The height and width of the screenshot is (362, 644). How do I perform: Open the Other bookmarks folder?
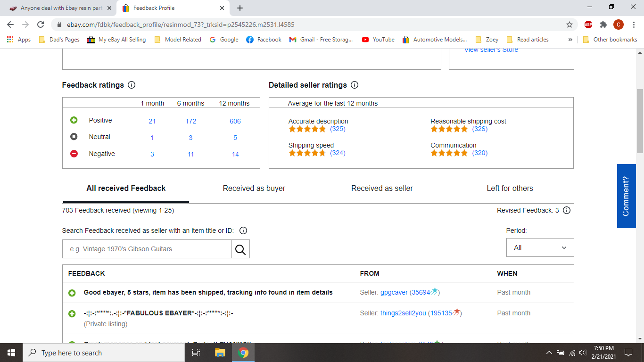(610, 40)
